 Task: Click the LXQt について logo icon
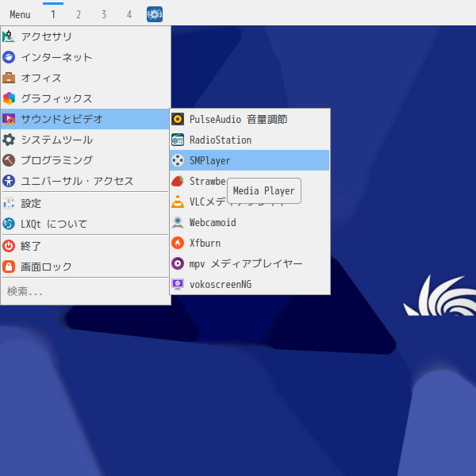[9, 224]
